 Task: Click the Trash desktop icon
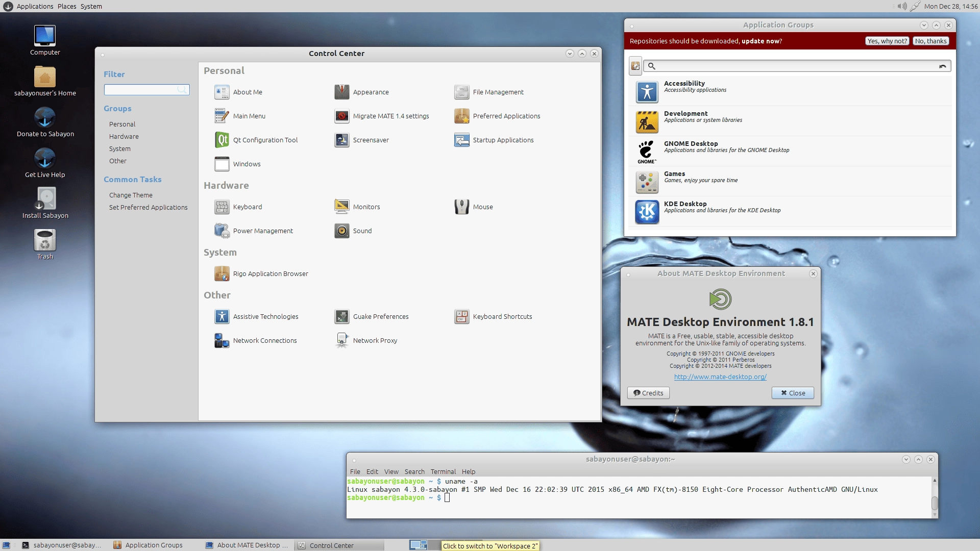pyautogui.click(x=45, y=244)
